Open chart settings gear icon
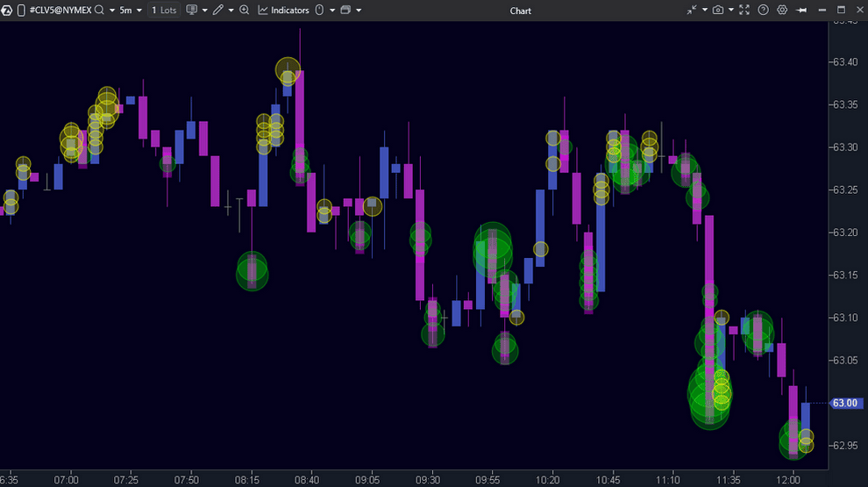Screen dimensions: 868x487 [782, 11]
